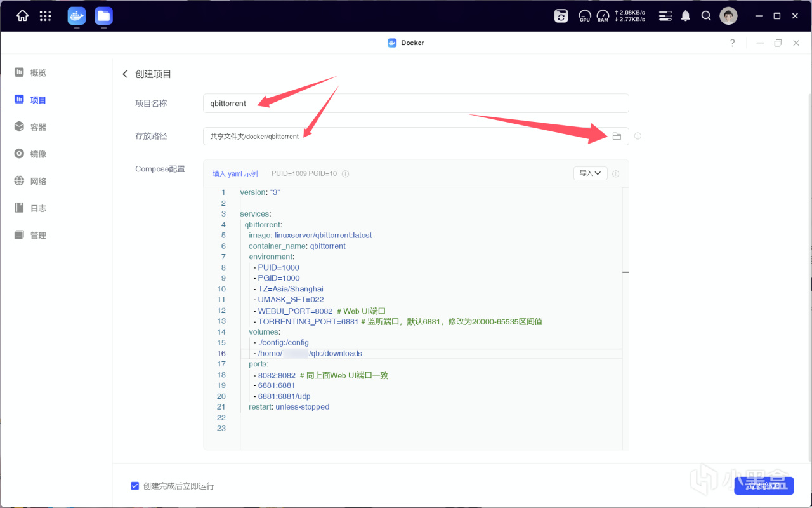Image resolution: width=812 pixels, height=508 pixels.
Task: Click the TORRENTING_PORT=6881 setting
Action: tap(308, 321)
